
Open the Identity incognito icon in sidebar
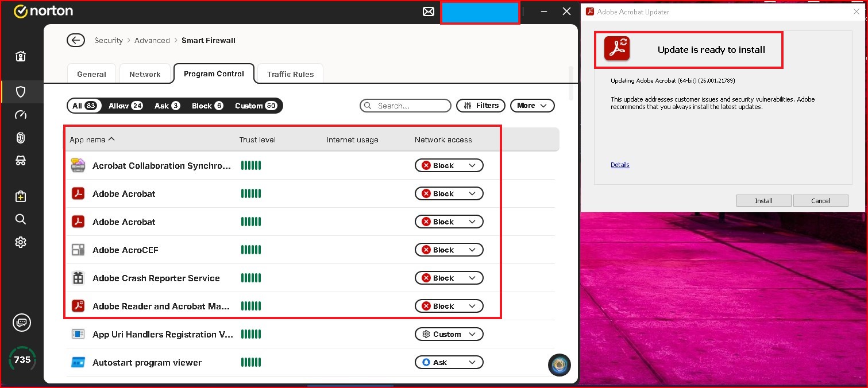tap(21, 161)
